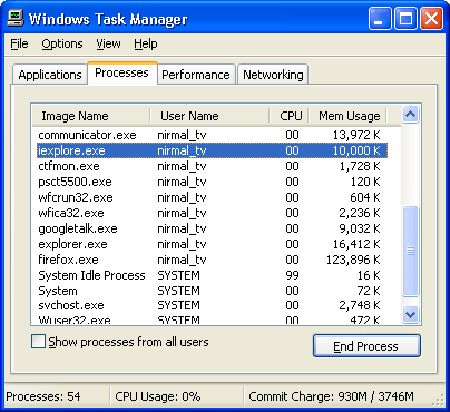Click the process list scrollbar thumb
Viewport: 450px width, 412px height.
(x=410, y=251)
